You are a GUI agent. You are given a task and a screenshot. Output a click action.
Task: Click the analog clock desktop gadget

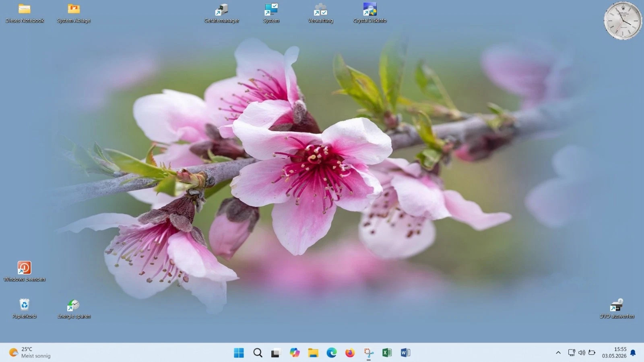point(623,21)
